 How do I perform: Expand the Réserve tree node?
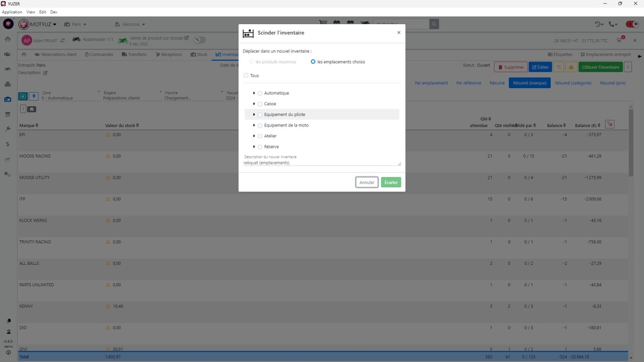point(254,147)
